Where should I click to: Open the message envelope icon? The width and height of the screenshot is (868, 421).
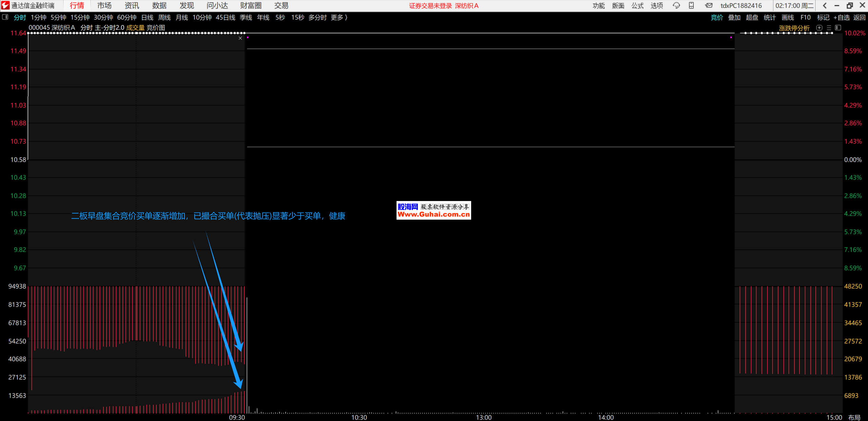[x=709, y=5]
